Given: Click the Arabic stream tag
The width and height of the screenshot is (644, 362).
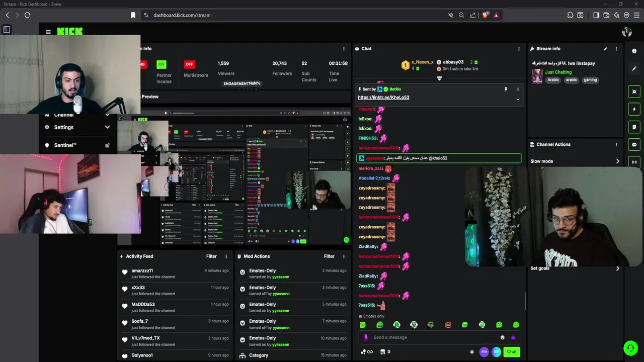Looking at the screenshot, I should 553,80.
